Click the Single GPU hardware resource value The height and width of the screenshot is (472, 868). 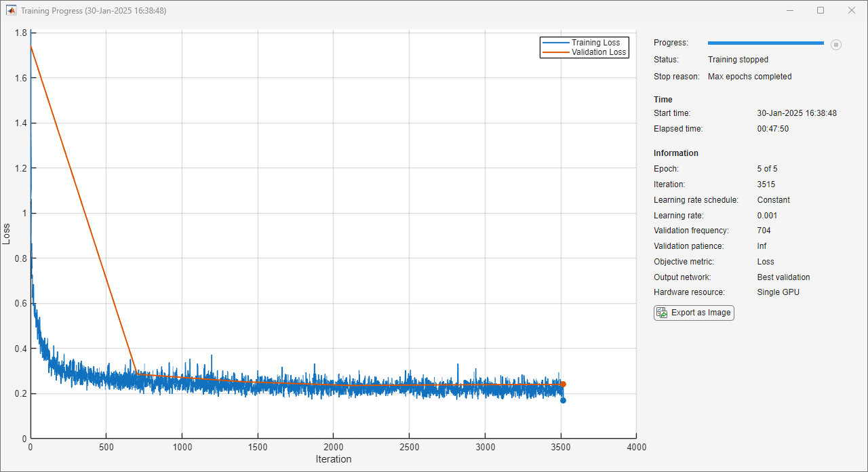tap(778, 292)
